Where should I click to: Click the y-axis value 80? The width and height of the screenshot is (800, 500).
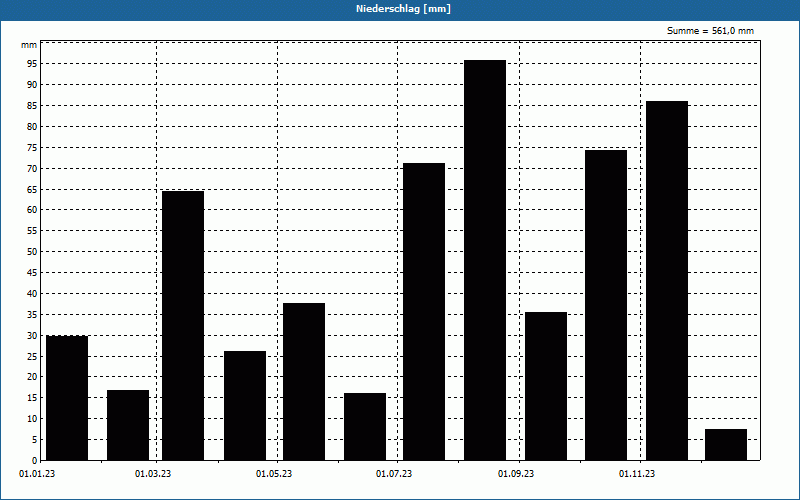pyautogui.click(x=33, y=127)
